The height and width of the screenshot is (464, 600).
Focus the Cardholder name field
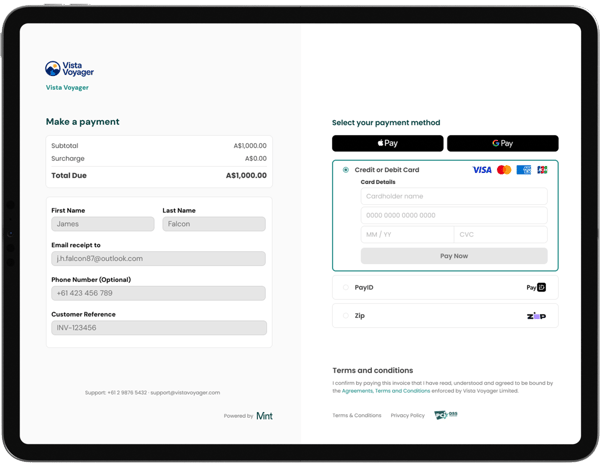tap(454, 196)
